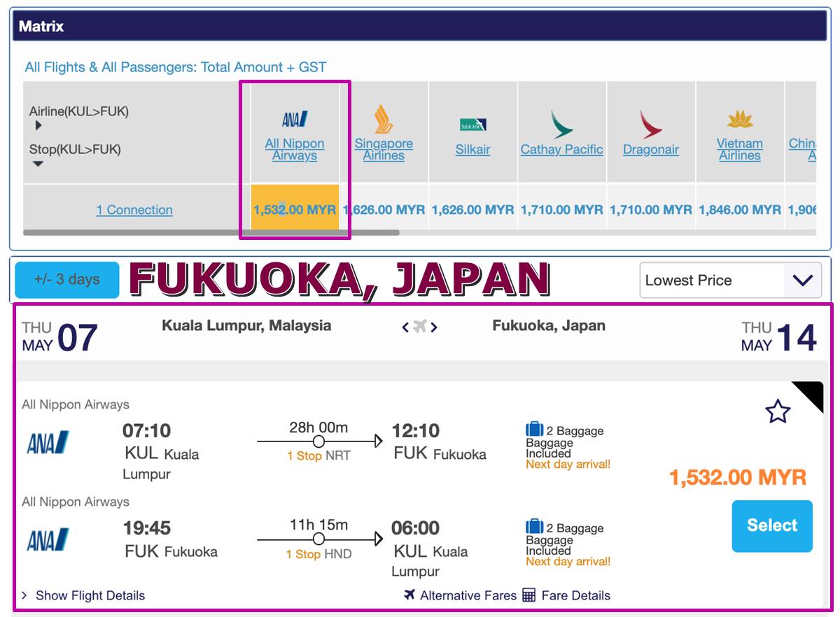
Task: Open the Dragonair link
Action: (x=651, y=150)
